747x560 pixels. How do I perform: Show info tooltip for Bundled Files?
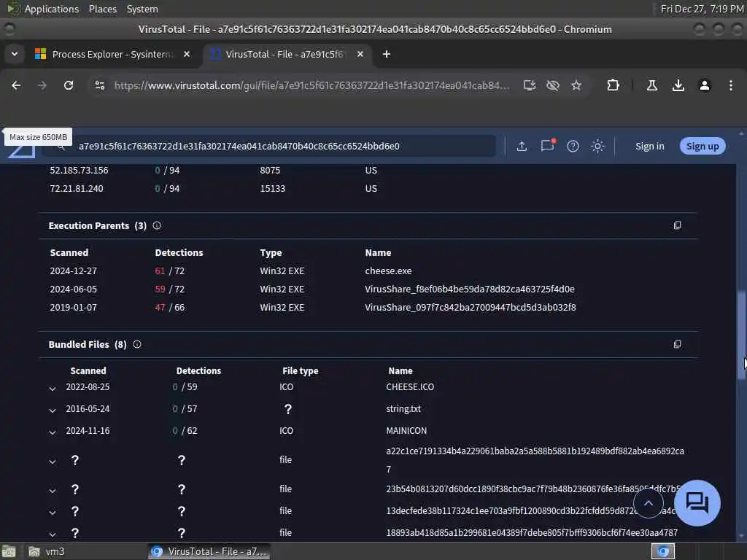click(x=137, y=344)
